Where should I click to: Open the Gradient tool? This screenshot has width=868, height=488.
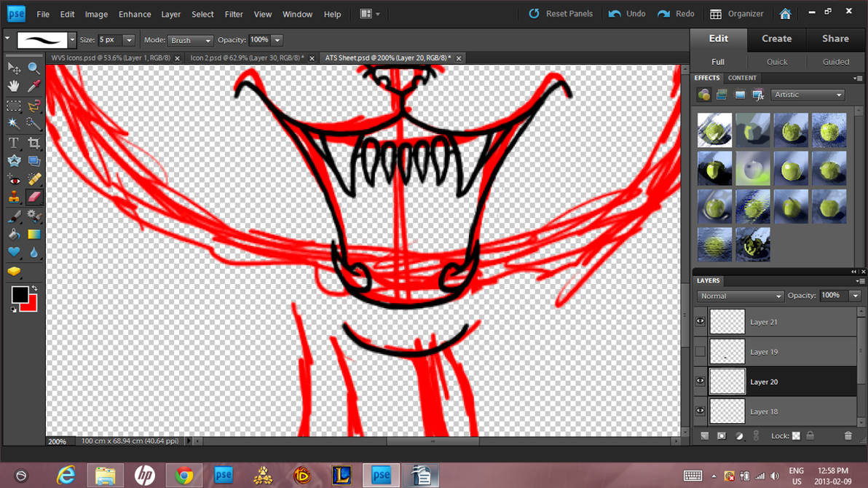coord(33,233)
